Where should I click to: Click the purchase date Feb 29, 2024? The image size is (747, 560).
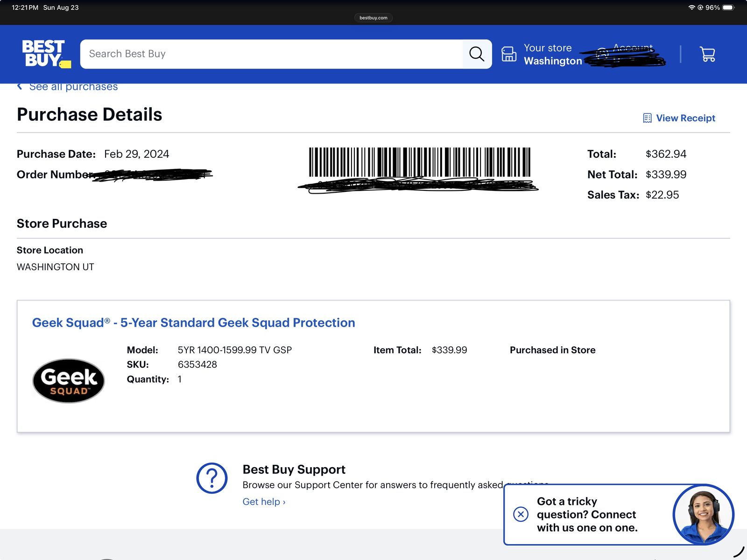(136, 154)
